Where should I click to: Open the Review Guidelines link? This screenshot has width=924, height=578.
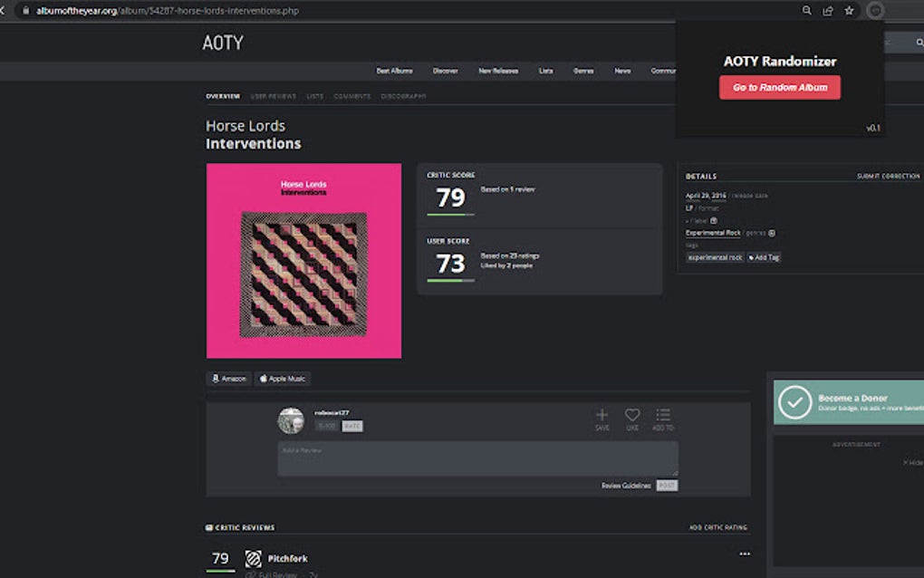(x=626, y=486)
